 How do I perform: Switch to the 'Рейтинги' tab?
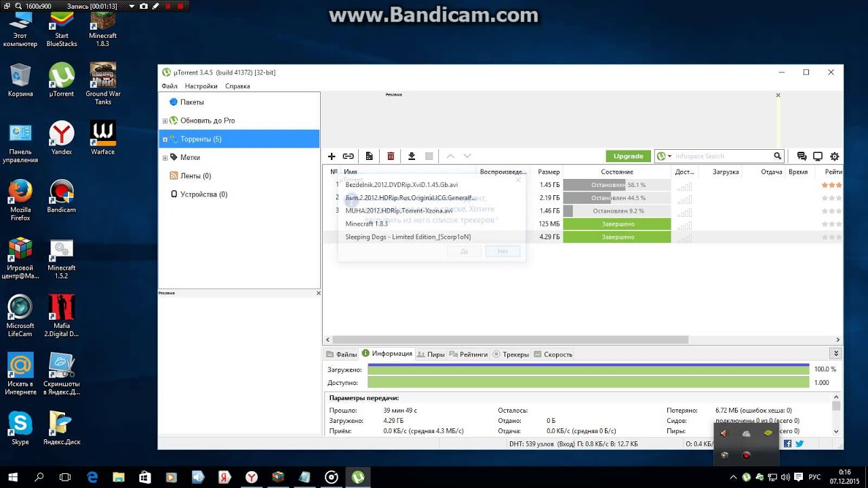(468, 354)
